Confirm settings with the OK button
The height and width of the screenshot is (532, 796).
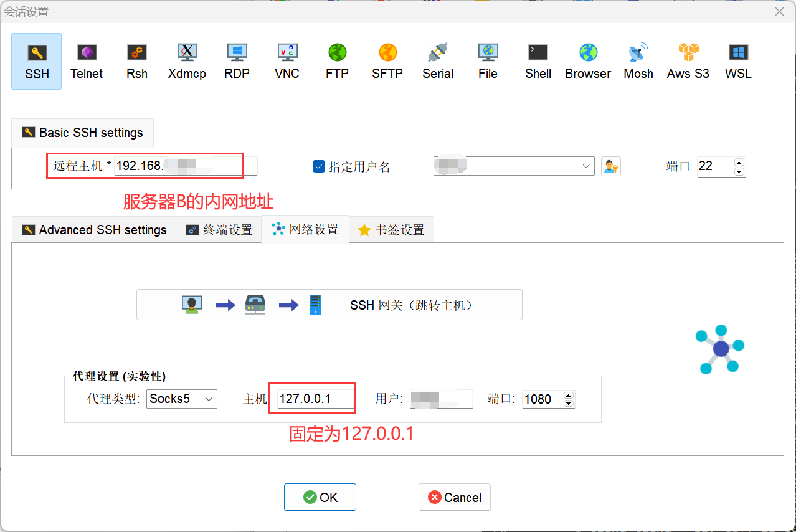tap(320, 496)
